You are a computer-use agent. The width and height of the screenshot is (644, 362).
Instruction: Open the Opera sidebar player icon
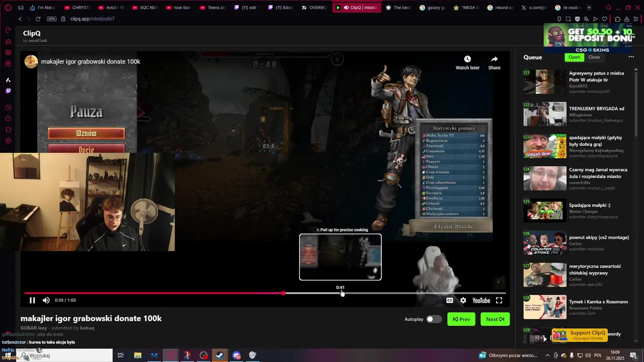tap(8, 108)
